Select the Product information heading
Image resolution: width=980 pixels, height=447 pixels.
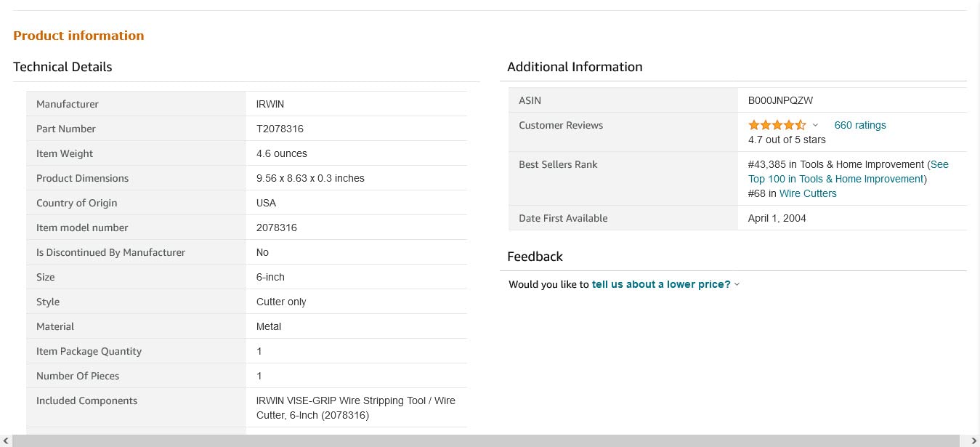point(78,35)
